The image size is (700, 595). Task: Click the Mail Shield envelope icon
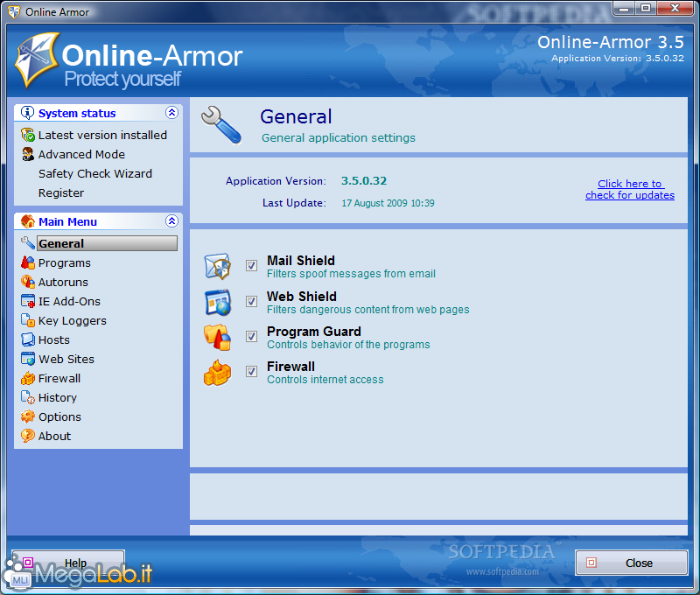[217, 266]
